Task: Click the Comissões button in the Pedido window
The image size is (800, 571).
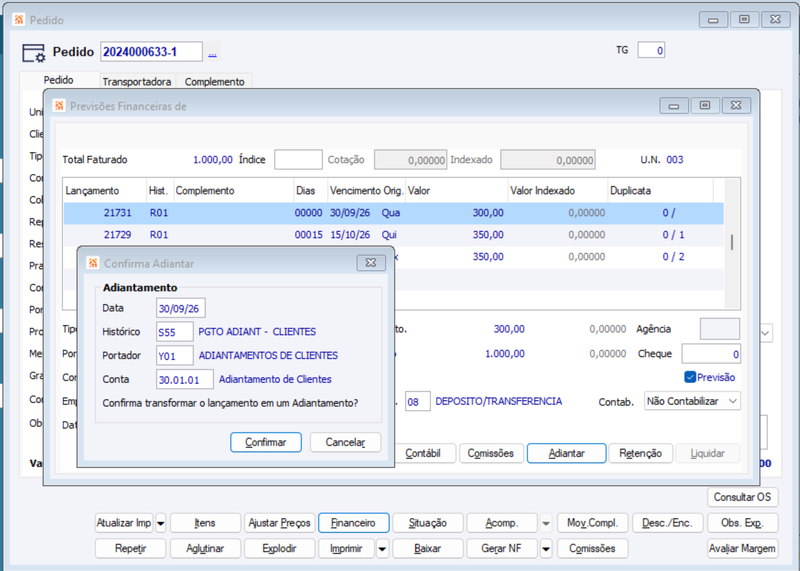Action: (593, 549)
